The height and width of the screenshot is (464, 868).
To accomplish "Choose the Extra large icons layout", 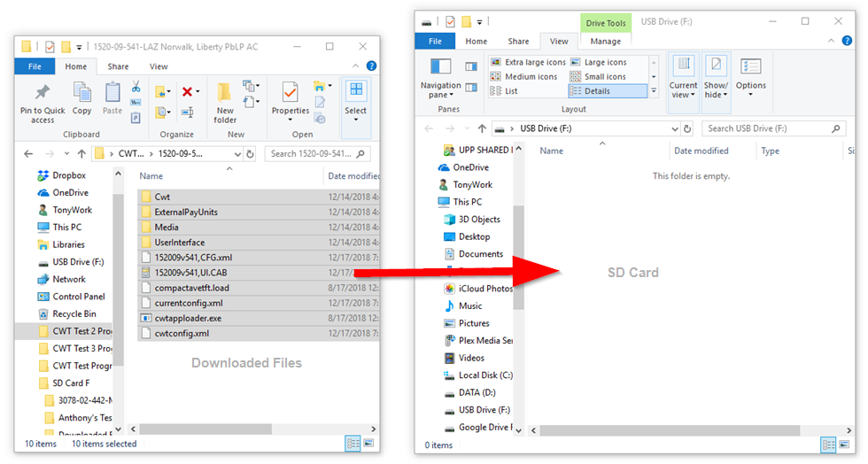I will point(528,62).
